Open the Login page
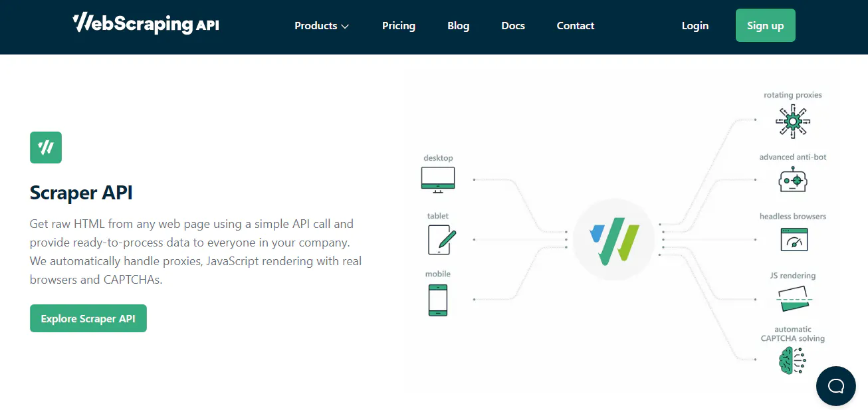Screen dimensions: 868x410 click(x=695, y=25)
